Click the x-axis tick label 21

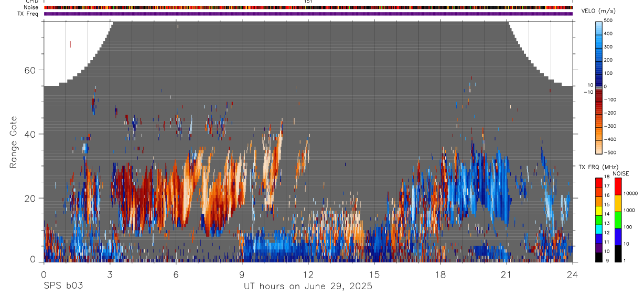pyautogui.click(x=507, y=274)
